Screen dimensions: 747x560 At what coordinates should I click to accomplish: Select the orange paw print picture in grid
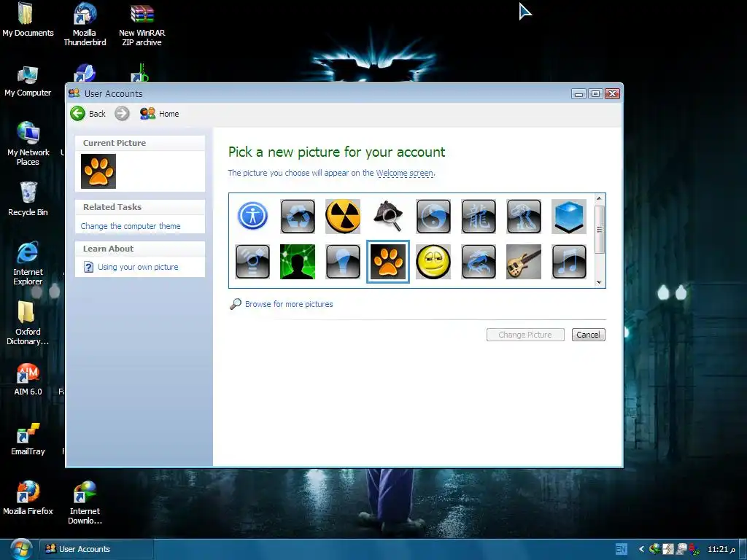(388, 262)
